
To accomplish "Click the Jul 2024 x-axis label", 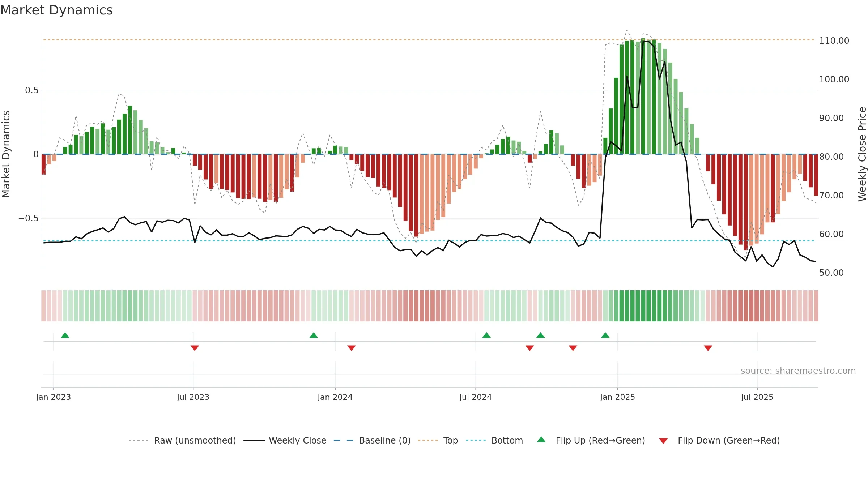I will (476, 397).
